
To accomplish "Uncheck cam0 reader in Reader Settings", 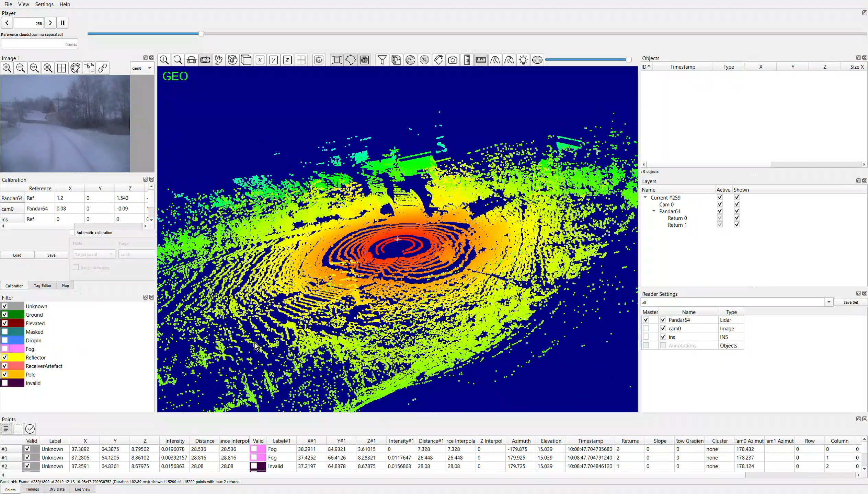I will click(x=663, y=328).
